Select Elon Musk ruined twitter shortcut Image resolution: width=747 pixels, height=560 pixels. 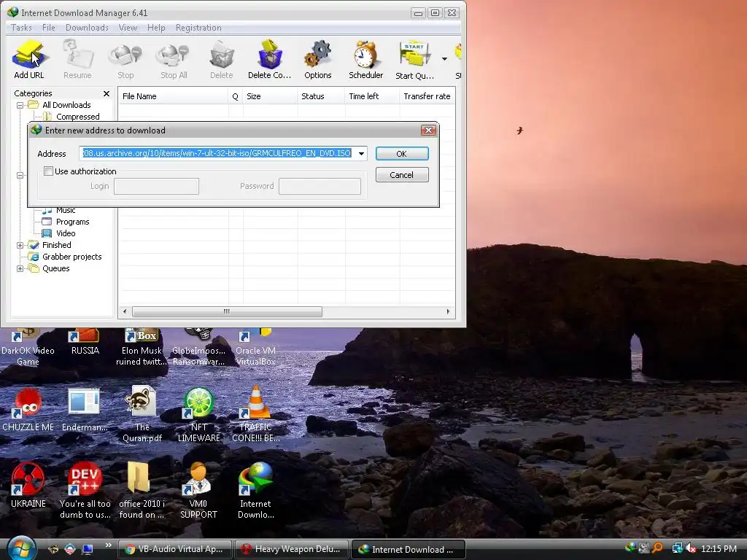(x=142, y=348)
